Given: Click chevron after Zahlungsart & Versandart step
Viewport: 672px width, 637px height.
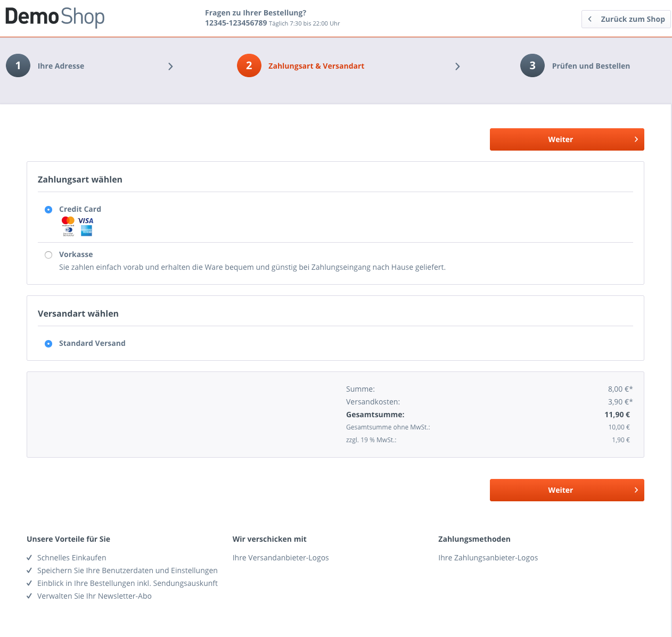Looking at the screenshot, I should tap(457, 67).
